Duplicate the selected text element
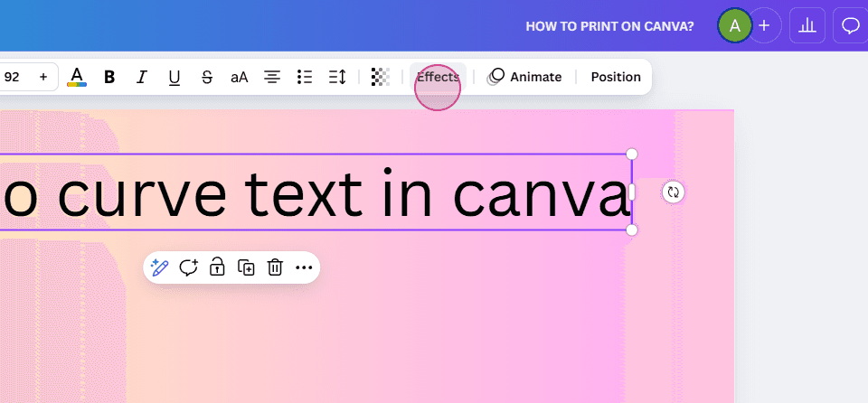The image size is (868, 403). [246, 268]
